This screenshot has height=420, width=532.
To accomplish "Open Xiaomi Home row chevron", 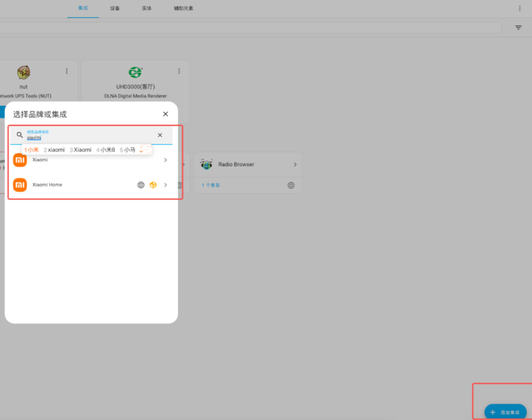I will (165, 185).
